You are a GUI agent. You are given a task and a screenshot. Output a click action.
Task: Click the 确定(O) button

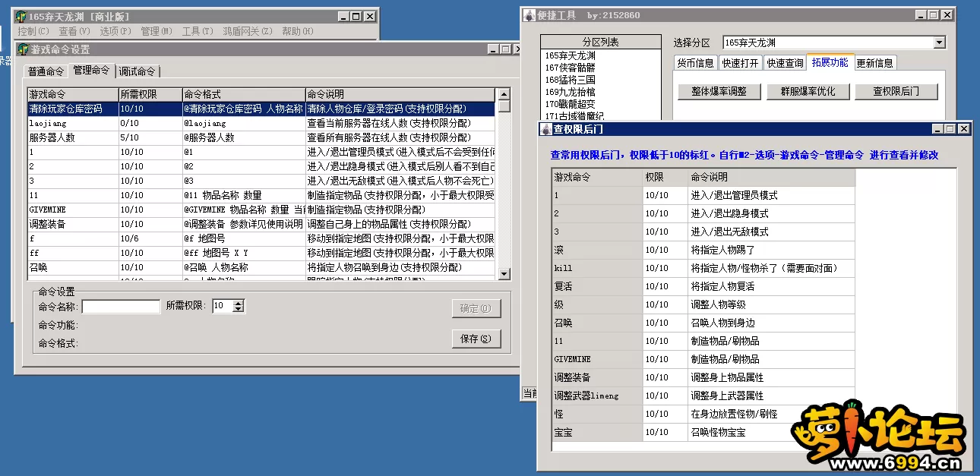coord(476,308)
